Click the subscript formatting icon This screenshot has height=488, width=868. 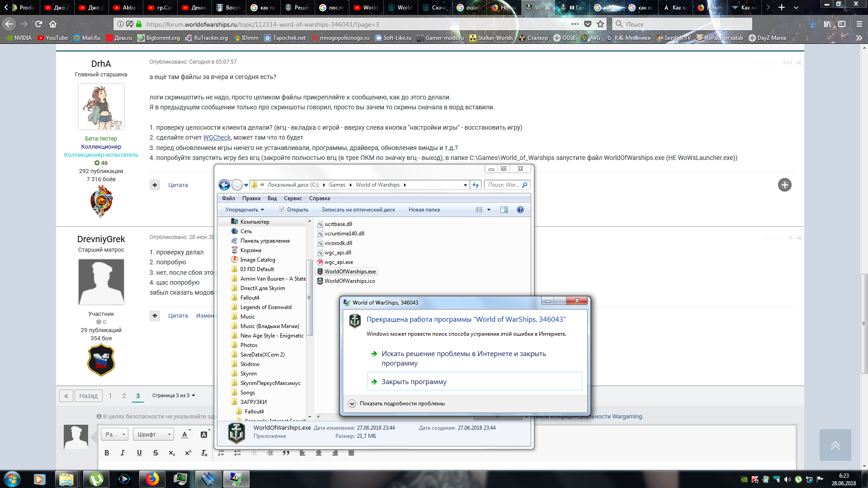(172, 453)
